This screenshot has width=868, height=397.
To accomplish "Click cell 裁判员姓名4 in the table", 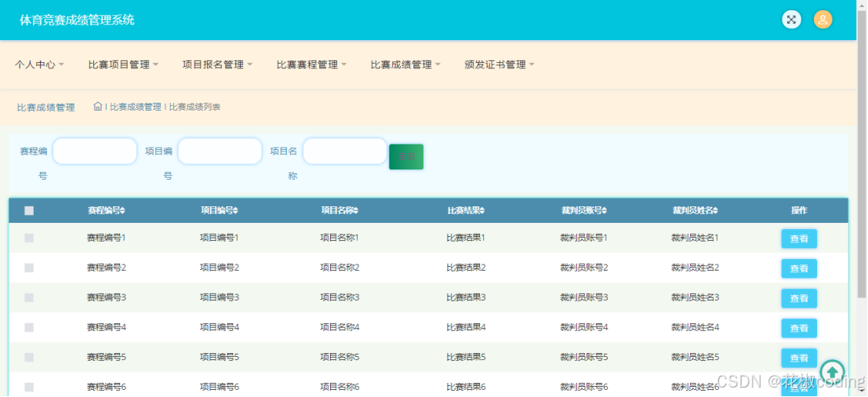I will tap(695, 328).
